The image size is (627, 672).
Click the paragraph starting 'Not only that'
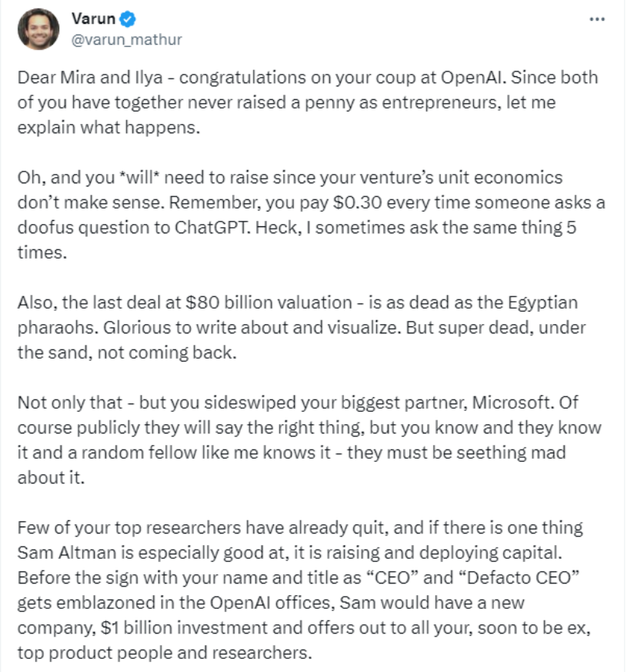[309, 440]
